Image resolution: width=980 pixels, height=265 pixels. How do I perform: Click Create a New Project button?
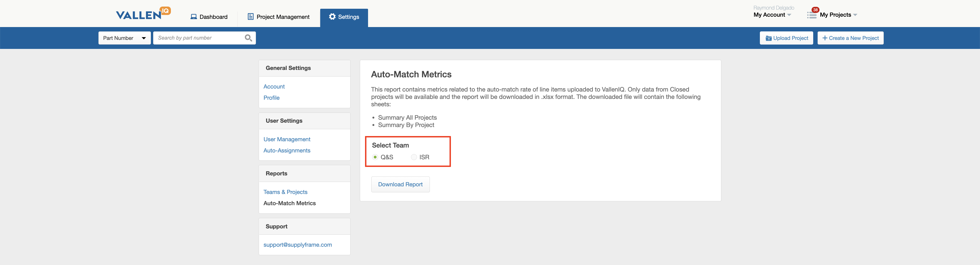(x=850, y=38)
